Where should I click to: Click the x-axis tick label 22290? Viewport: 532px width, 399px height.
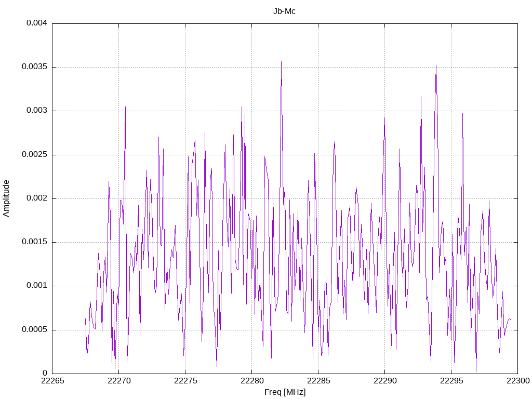click(385, 381)
